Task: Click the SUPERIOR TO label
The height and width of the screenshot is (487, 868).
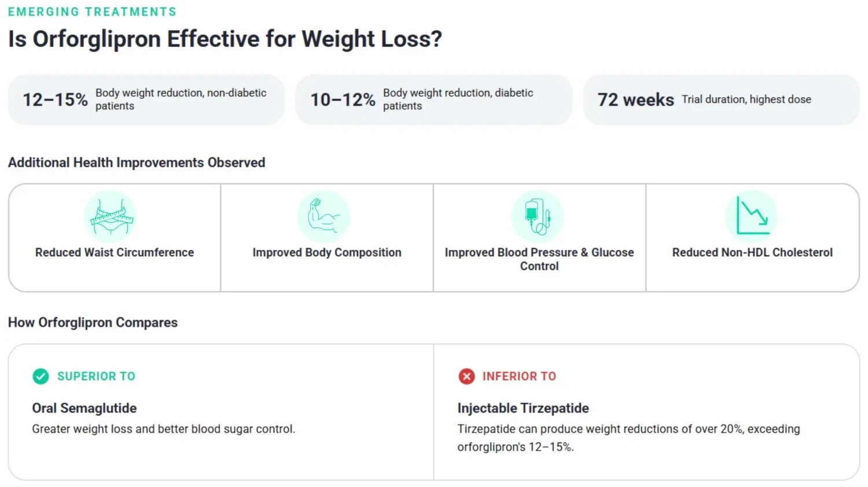Action: coord(96,377)
